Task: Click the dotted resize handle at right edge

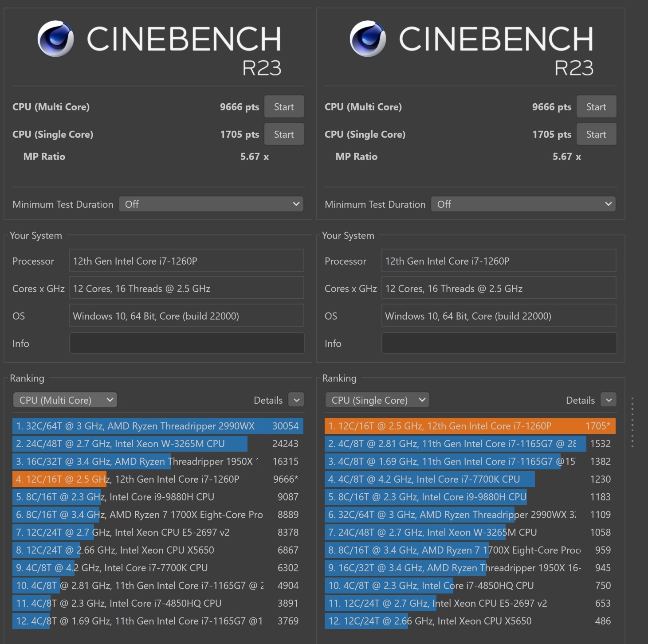Action: point(632,422)
